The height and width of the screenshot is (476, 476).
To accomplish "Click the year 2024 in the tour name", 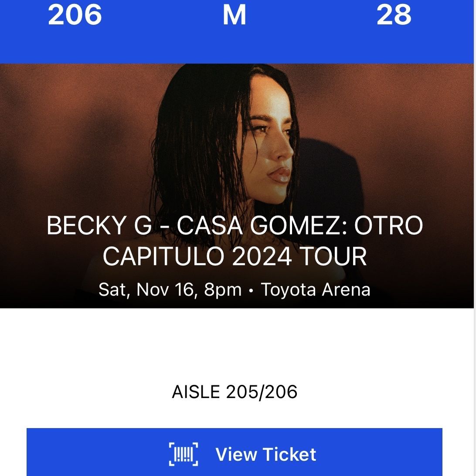I will coord(262,256).
